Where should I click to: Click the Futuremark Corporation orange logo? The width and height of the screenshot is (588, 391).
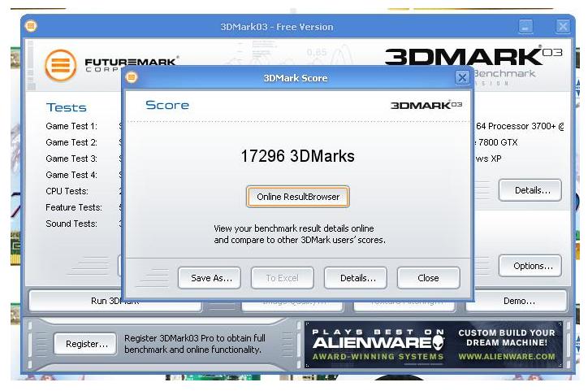click(x=61, y=65)
